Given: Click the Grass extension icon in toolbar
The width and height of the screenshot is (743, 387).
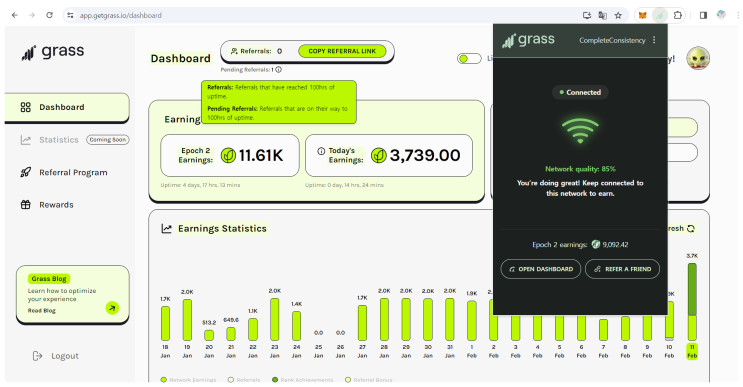Looking at the screenshot, I should 660,15.
